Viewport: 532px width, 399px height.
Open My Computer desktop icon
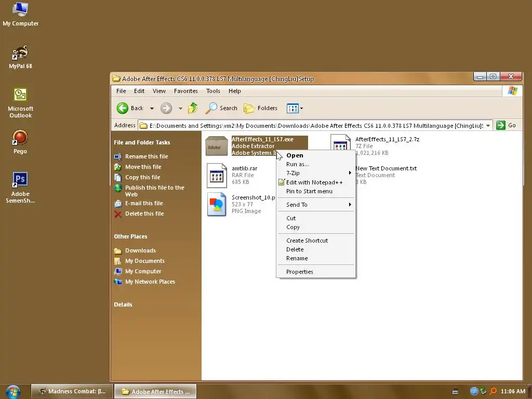(20, 14)
